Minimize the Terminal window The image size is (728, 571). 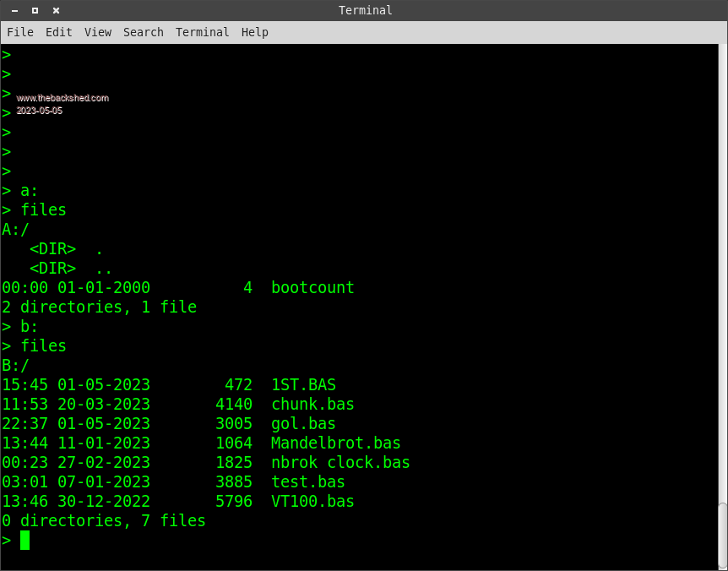[15, 10]
